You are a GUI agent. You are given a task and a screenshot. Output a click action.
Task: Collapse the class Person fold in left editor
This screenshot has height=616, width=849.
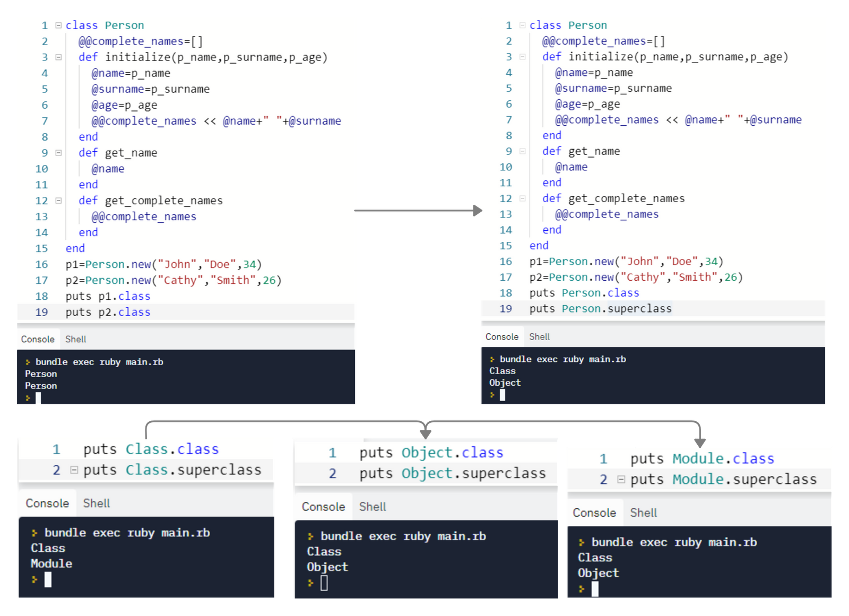[58, 25]
